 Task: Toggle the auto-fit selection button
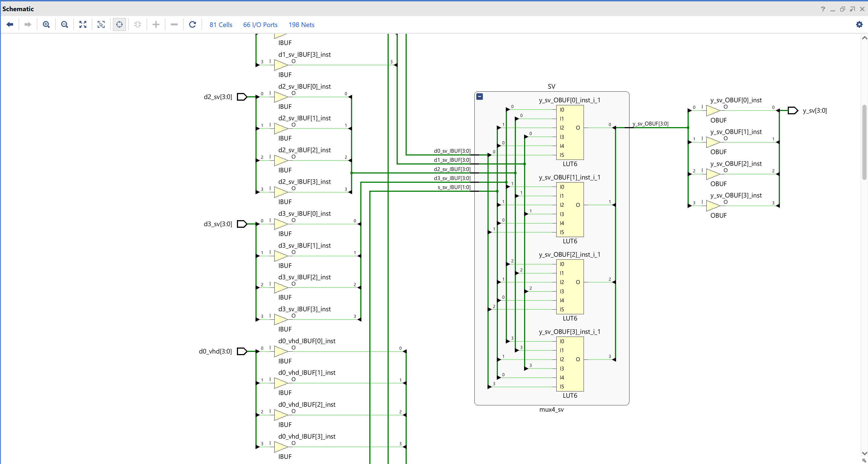(119, 24)
